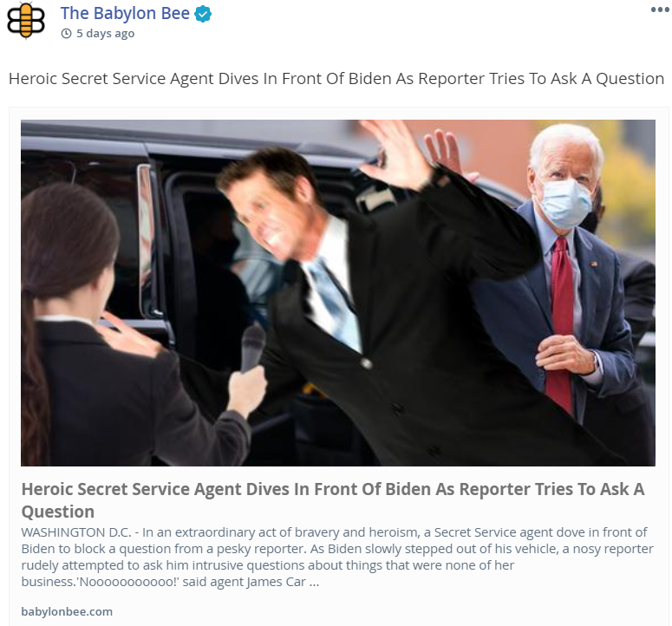This screenshot has height=626, width=672.
Task: Click the clock icon beside timestamp
Action: 67,34
